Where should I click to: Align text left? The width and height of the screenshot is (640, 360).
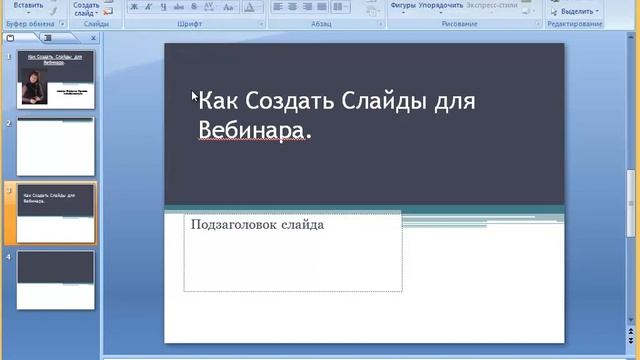point(278,7)
